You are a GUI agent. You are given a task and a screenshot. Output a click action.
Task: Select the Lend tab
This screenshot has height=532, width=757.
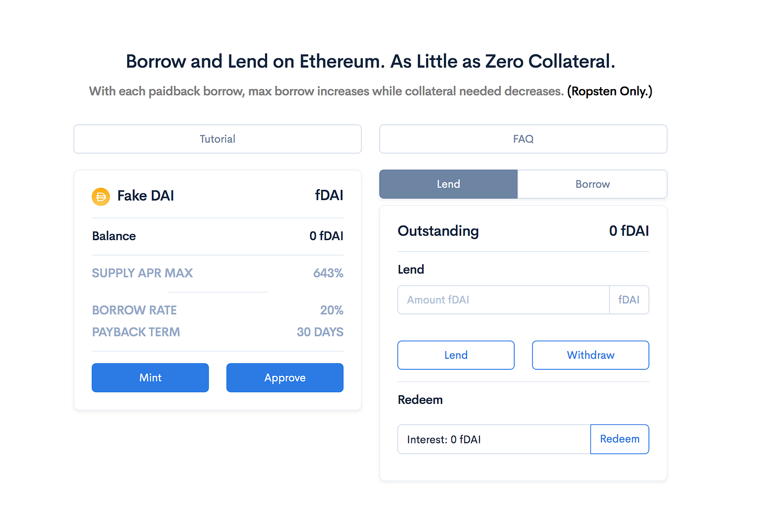point(448,184)
